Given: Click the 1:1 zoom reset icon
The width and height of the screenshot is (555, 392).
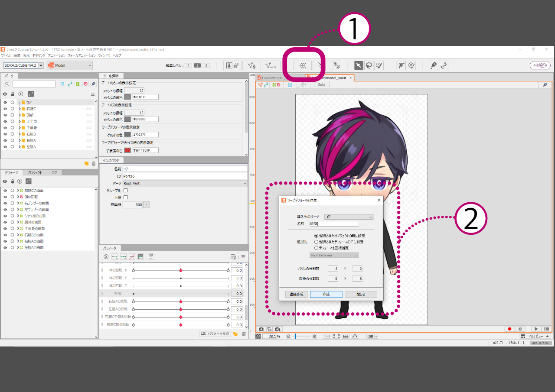Looking at the screenshot, I should point(327,336).
